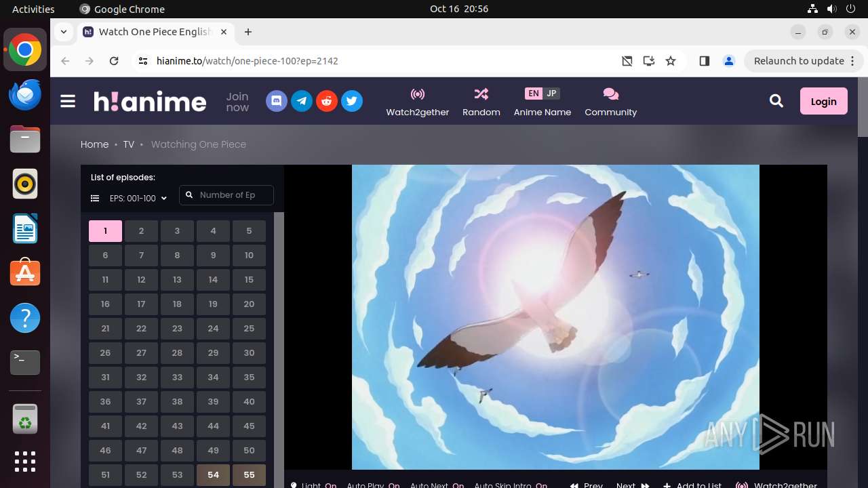Open the Telegram link icon
The image size is (868, 488).
(x=302, y=102)
